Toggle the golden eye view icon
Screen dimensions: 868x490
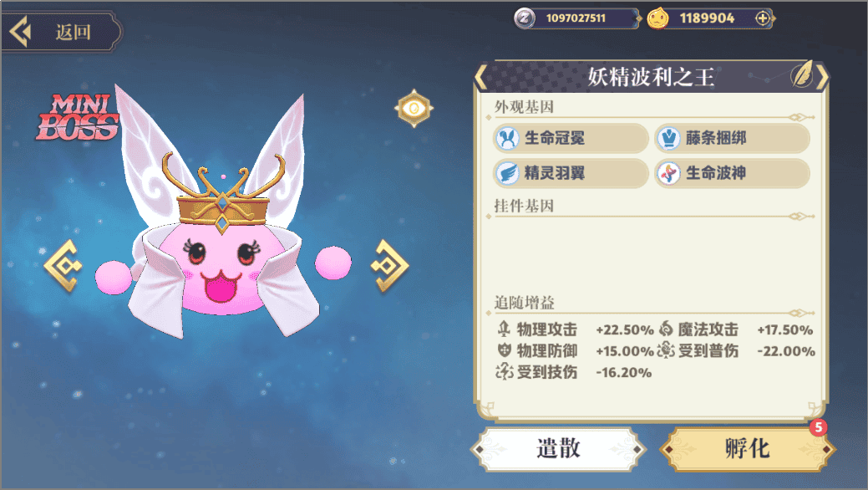[414, 108]
